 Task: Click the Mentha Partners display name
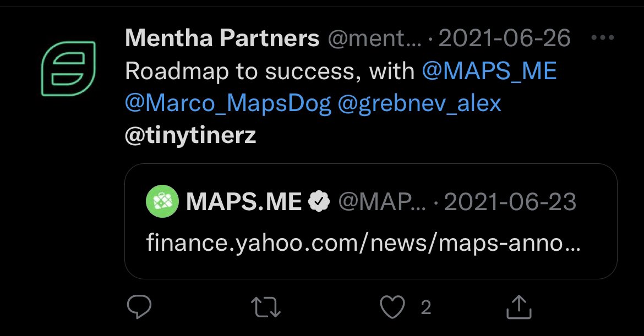pos(222,39)
